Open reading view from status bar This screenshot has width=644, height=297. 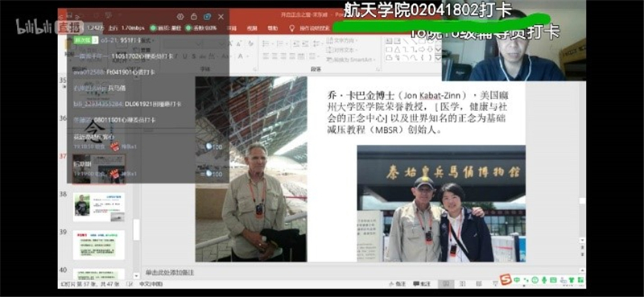(477, 283)
